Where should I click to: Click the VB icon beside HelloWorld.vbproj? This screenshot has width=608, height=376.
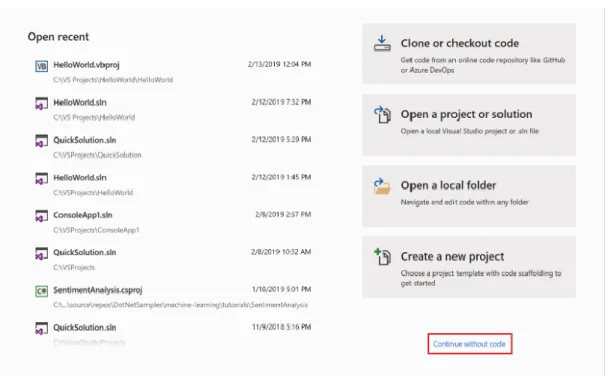coord(41,66)
